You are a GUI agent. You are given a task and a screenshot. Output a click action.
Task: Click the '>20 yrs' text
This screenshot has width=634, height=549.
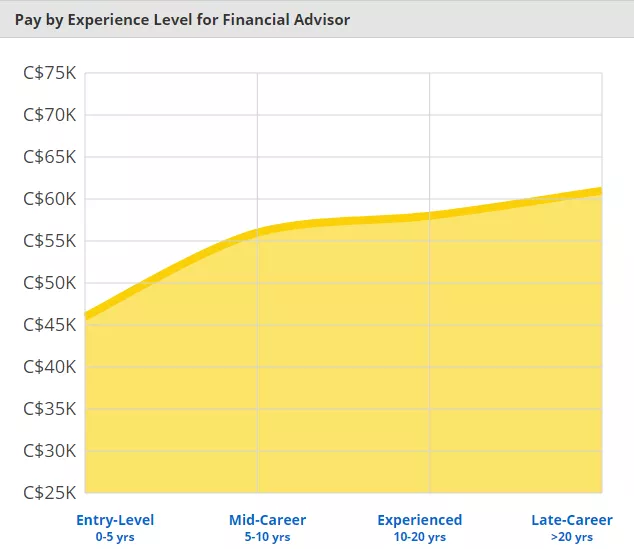click(x=572, y=537)
